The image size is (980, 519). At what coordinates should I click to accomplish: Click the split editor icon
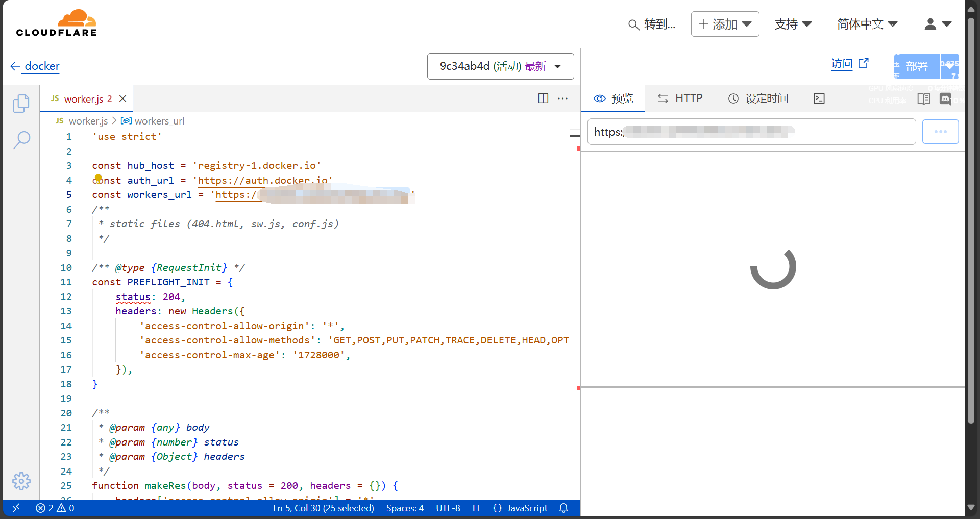click(543, 98)
